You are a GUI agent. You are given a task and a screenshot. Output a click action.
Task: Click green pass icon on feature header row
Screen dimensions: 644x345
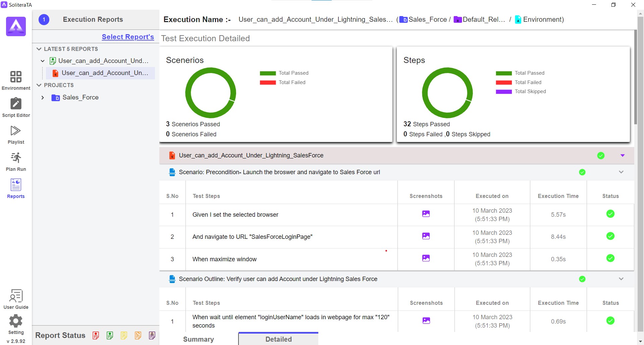[x=601, y=155]
